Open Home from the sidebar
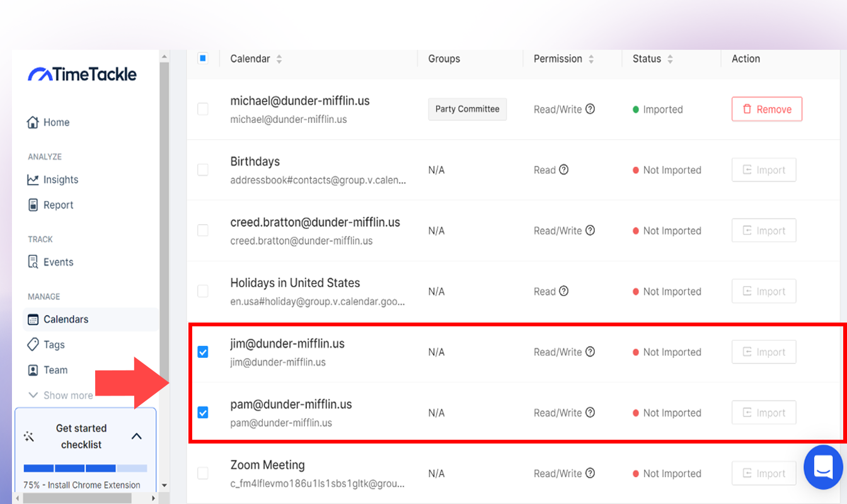This screenshot has height=504, width=847. point(49,122)
